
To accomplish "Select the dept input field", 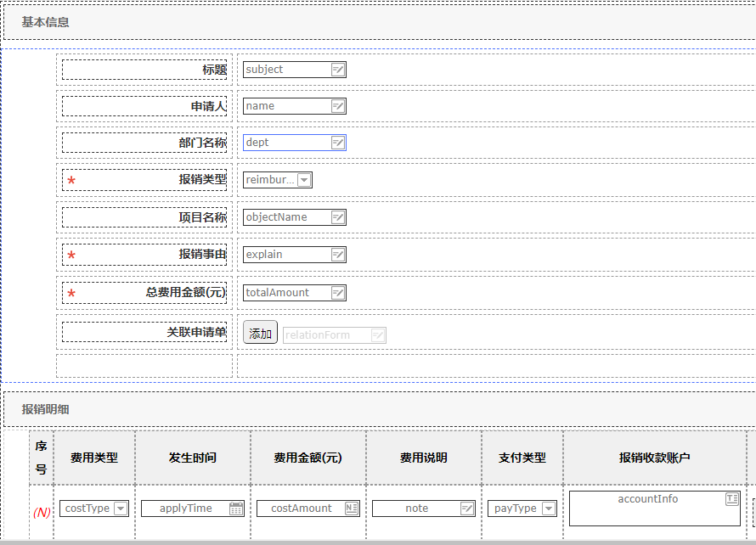I will pos(295,143).
